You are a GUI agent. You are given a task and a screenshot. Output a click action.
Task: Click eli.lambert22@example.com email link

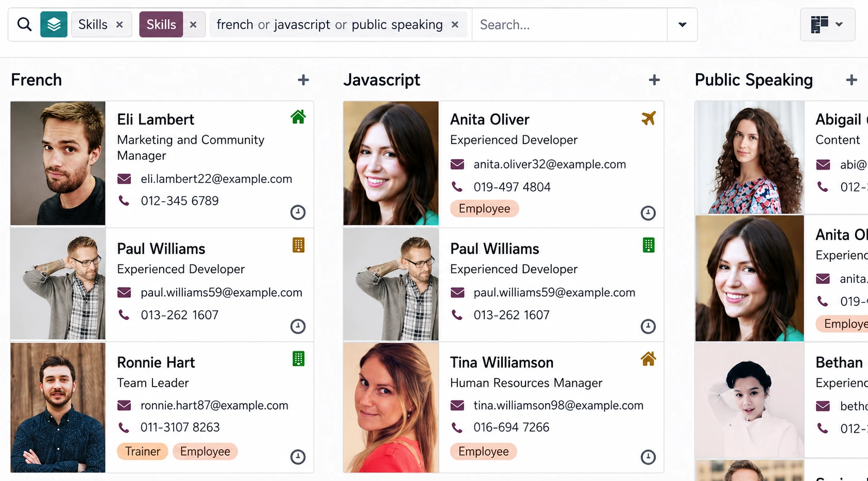tap(216, 179)
